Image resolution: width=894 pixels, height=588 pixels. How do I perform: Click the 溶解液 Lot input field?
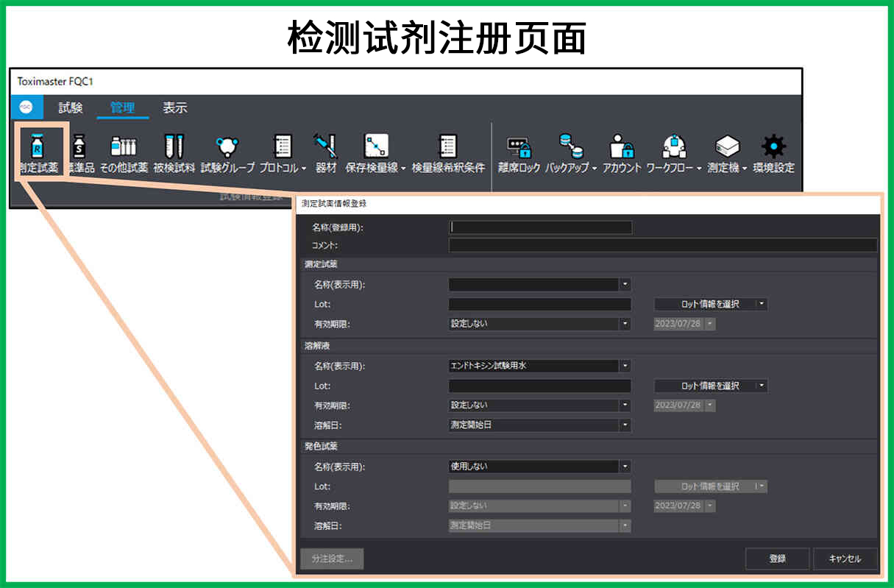point(540,386)
